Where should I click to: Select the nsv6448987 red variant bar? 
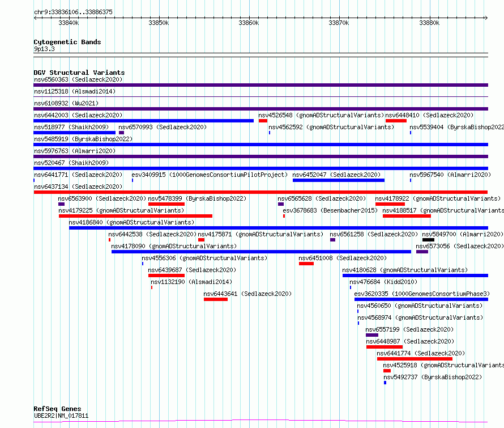pos(385,347)
